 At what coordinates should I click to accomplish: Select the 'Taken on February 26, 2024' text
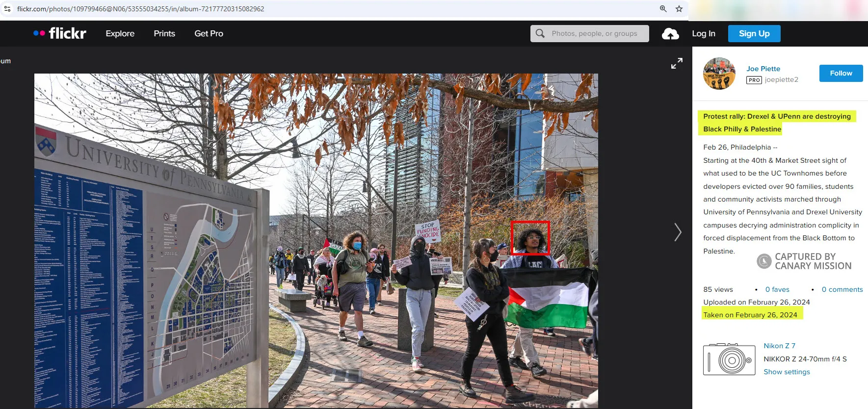pyautogui.click(x=750, y=315)
